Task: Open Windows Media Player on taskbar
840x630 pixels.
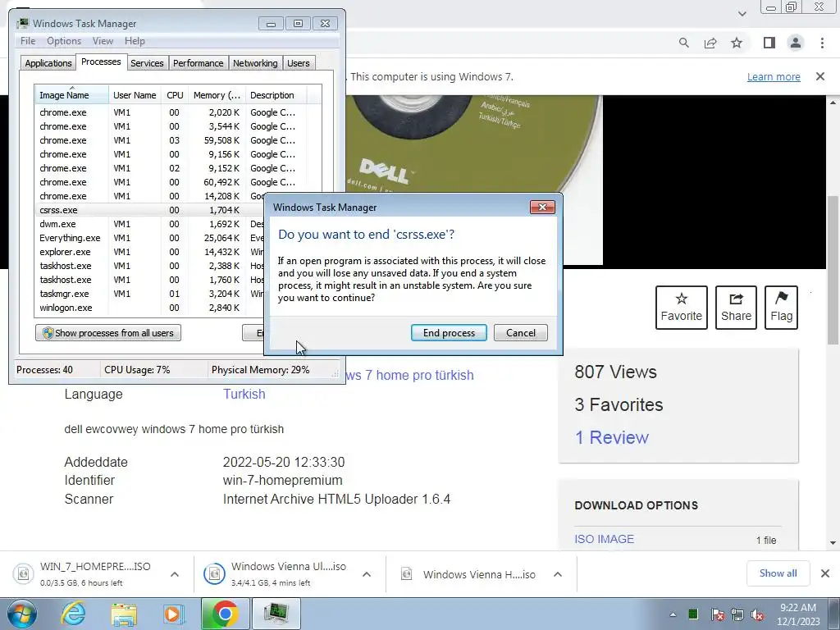Action: point(172,614)
